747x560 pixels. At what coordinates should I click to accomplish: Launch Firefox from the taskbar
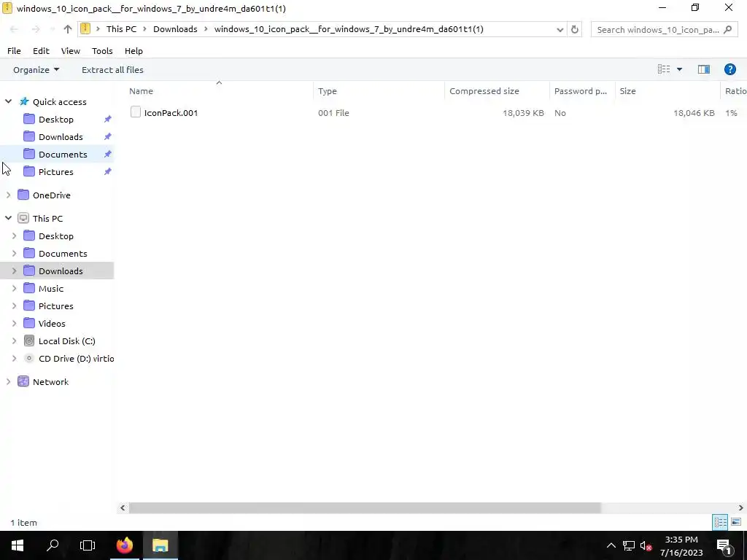tap(125, 545)
